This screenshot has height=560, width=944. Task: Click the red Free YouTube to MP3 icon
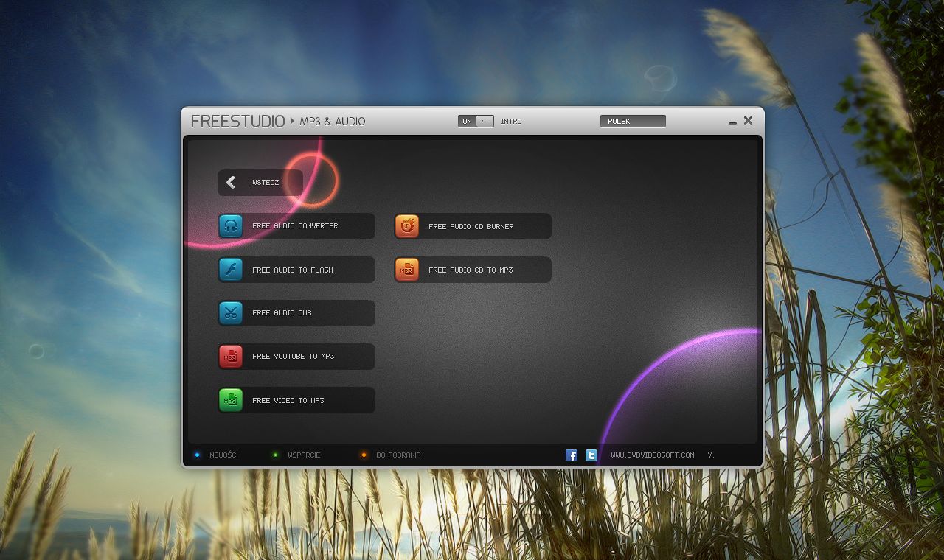point(231,357)
